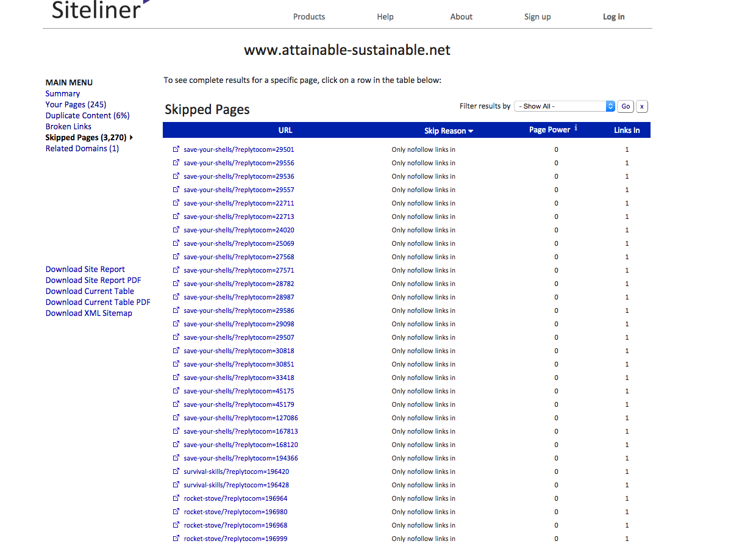The width and height of the screenshot is (756, 552).
Task: Click external link icon beside replytocom=29501 row
Action: (176, 149)
